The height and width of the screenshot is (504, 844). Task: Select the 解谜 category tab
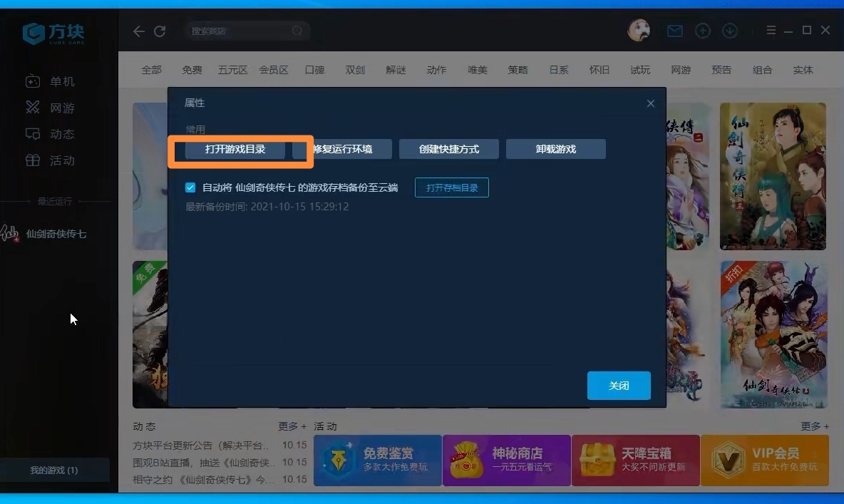pos(396,70)
